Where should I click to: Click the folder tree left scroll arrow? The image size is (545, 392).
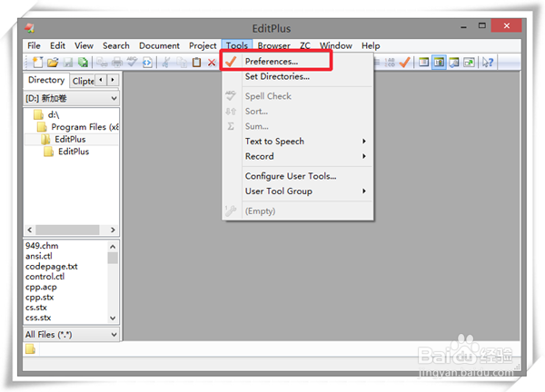30,230
